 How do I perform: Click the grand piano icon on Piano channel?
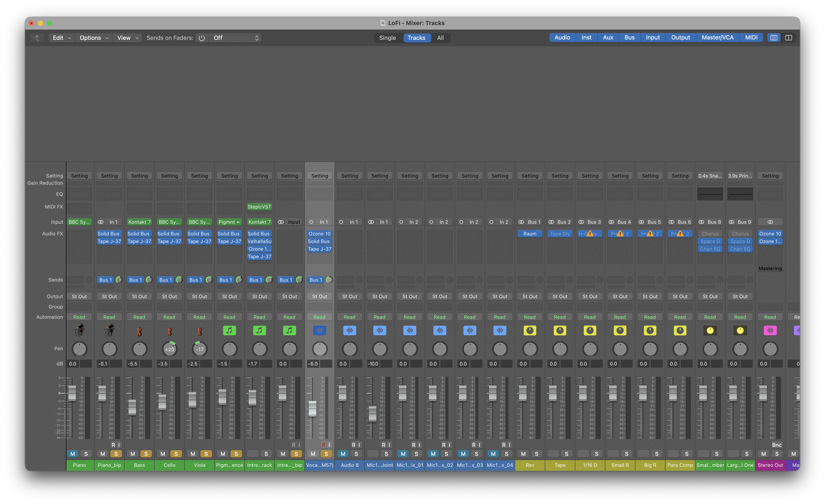79,330
